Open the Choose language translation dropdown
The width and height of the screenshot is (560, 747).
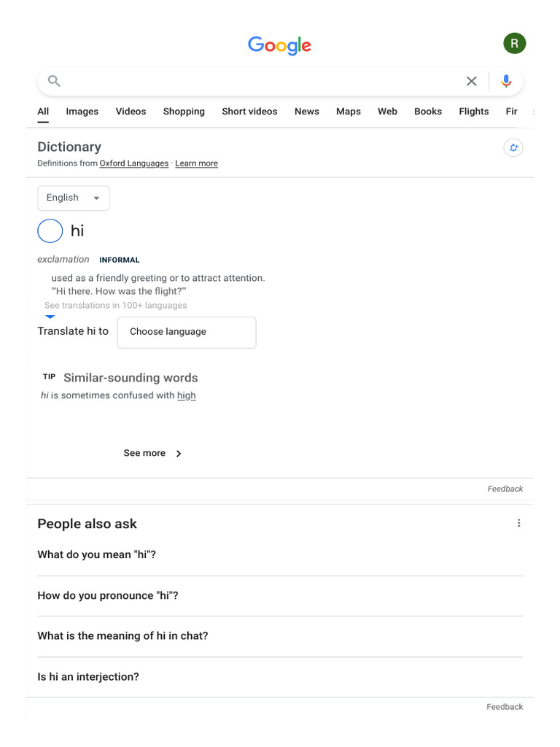tap(187, 332)
